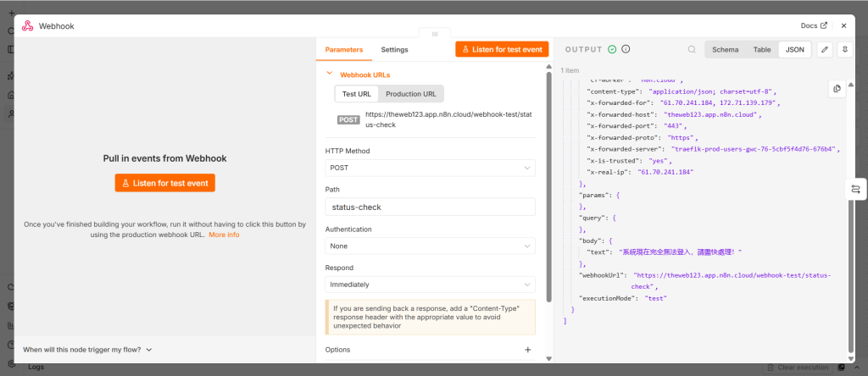Image resolution: width=868 pixels, height=376 pixels.
Task: Click the Webhook node icon in the header
Action: click(x=27, y=26)
